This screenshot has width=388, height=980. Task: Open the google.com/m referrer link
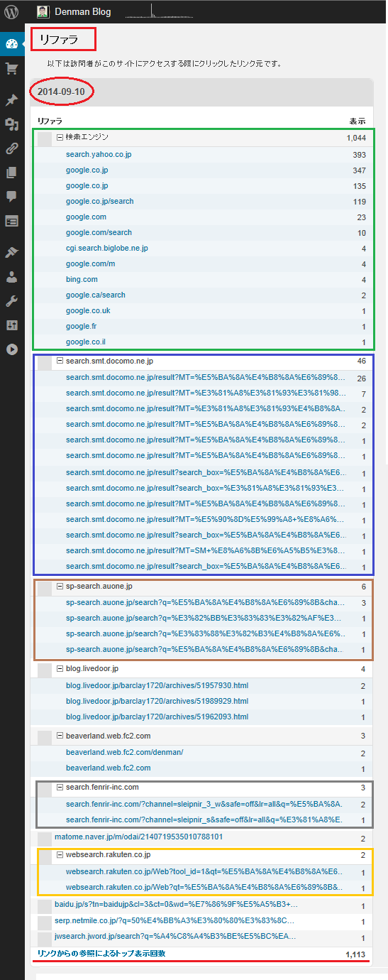89,264
